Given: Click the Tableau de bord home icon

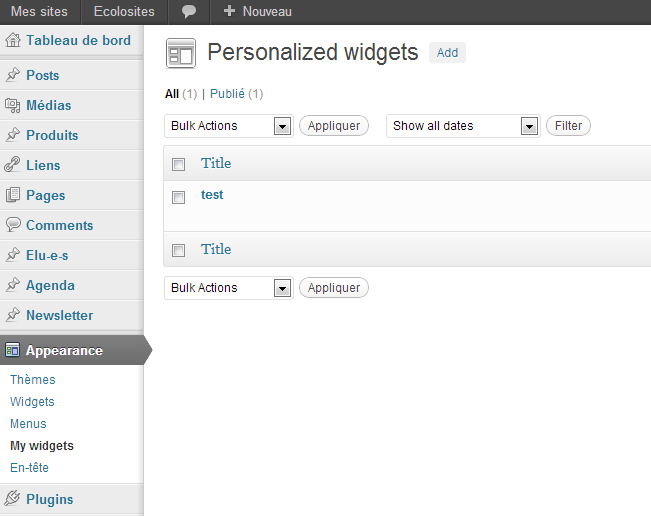Looking at the screenshot, I should 13,40.
